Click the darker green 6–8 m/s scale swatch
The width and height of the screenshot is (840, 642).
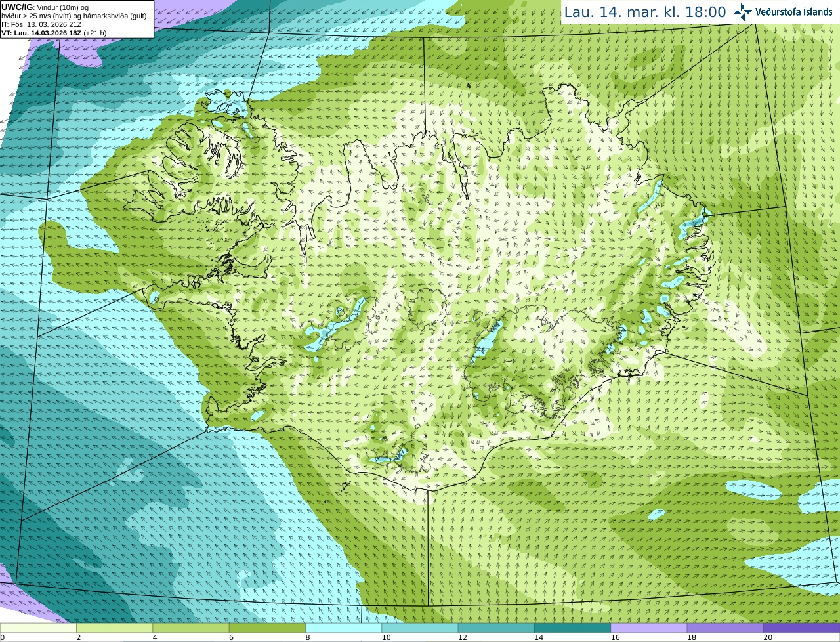pyautogui.click(x=267, y=628)
